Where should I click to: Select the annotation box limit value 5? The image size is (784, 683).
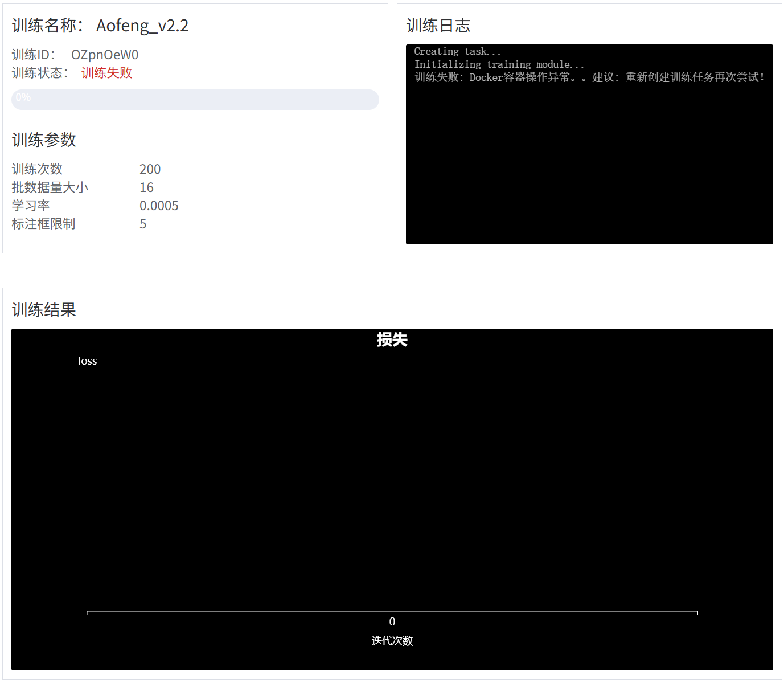coord(143,224)
